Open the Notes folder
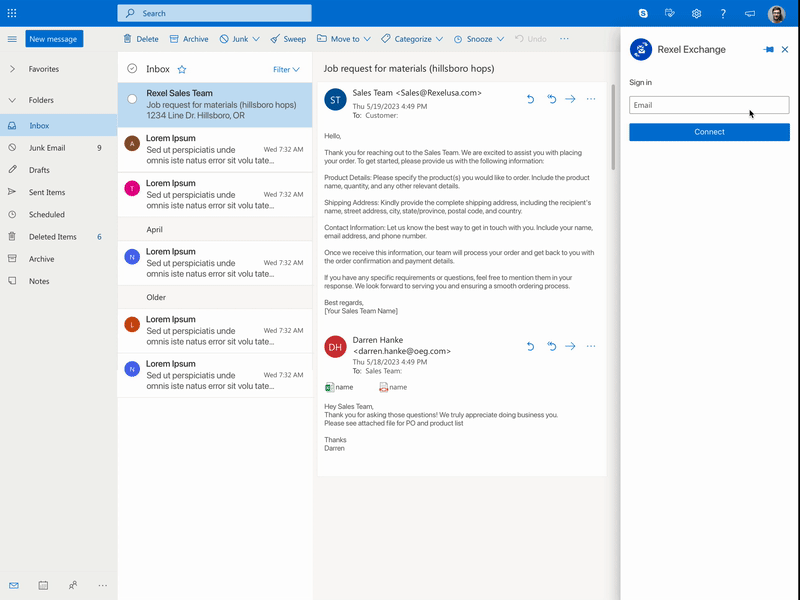The image size is (800, 600). coord(59,281)
